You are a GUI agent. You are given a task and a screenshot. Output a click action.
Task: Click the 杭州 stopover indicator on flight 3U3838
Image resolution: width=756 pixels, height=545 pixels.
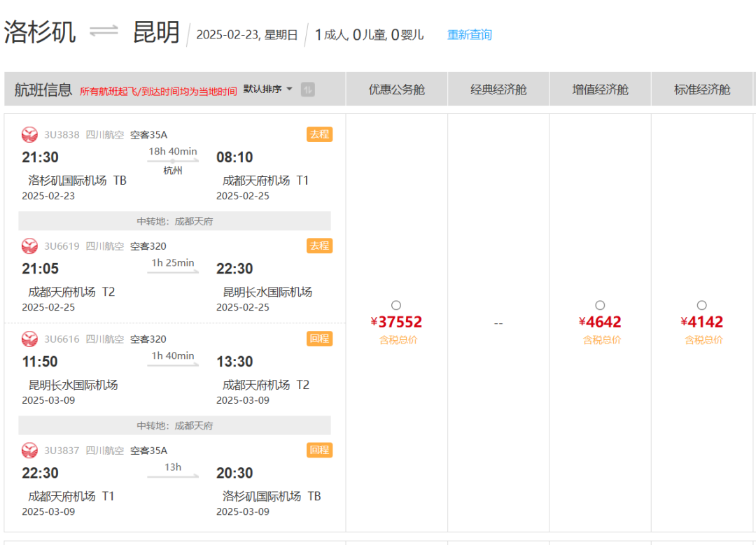pos(173,170)
